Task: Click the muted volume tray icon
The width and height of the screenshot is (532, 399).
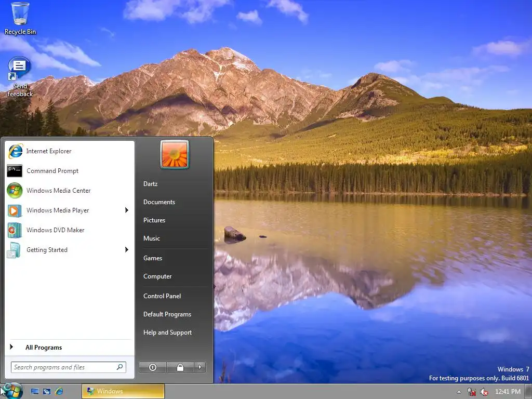Action: coord(484,392)
